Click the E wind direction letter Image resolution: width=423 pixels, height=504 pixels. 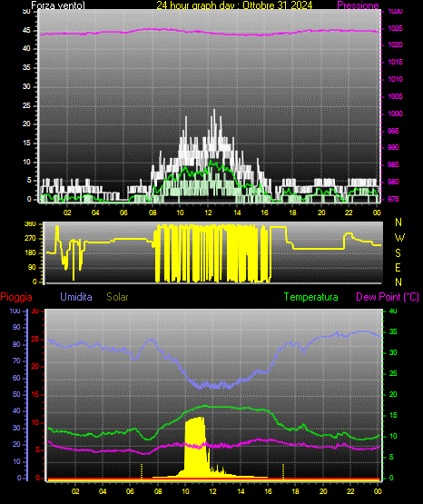point(398,267)
